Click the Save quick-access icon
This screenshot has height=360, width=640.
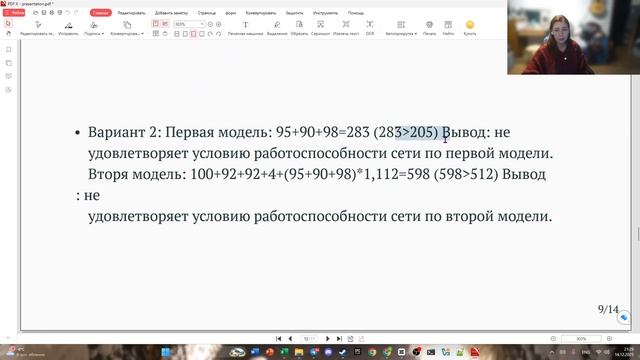[x=44, y=13]
